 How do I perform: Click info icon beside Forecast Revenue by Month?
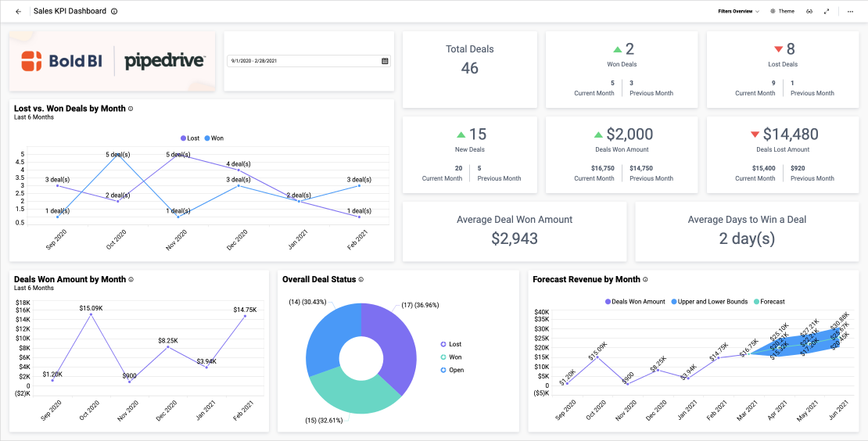pos(645,279)
